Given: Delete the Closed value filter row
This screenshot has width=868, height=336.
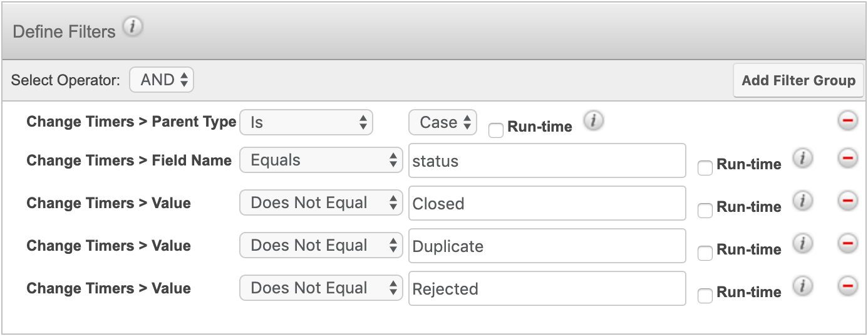Looking at the screenshot, I should click(x=847, y=202).
